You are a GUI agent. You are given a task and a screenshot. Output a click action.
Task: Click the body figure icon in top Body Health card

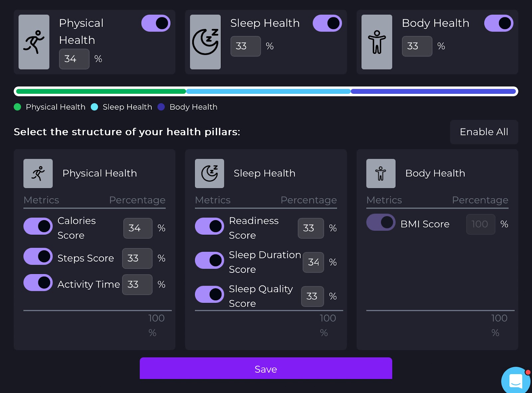(x=377, y=42)
